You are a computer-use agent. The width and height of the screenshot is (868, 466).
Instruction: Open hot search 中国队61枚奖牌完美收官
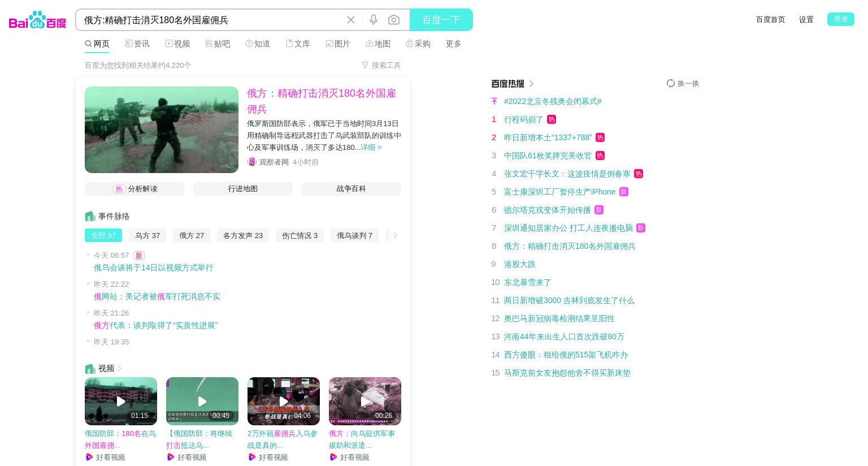click(x=548, y=156)
